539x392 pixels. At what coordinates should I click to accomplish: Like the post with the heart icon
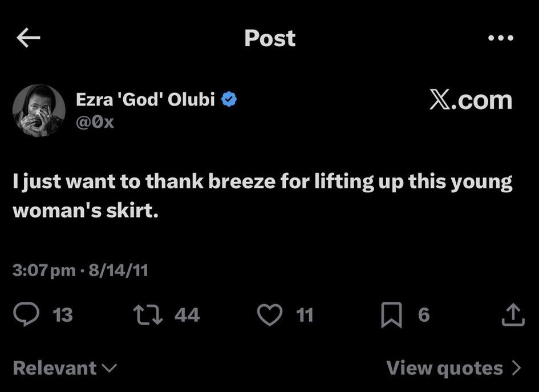pos(270,314)
